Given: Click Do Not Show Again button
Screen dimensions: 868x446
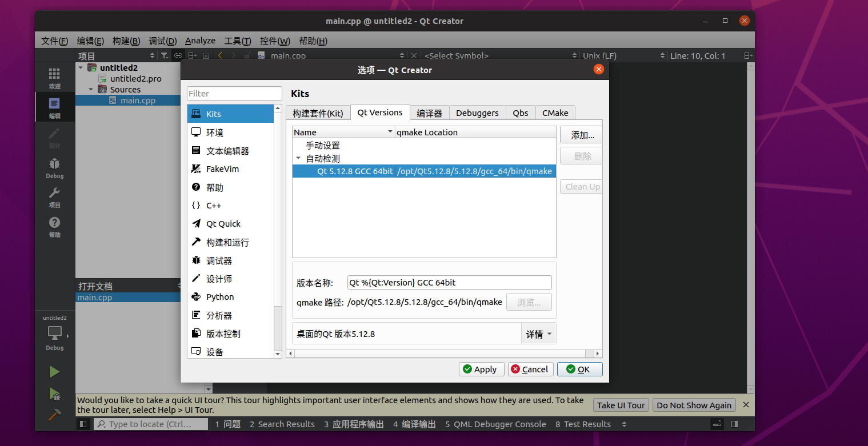Looking at the screenshot, I should pyautogui.click(x=694, y=405).
